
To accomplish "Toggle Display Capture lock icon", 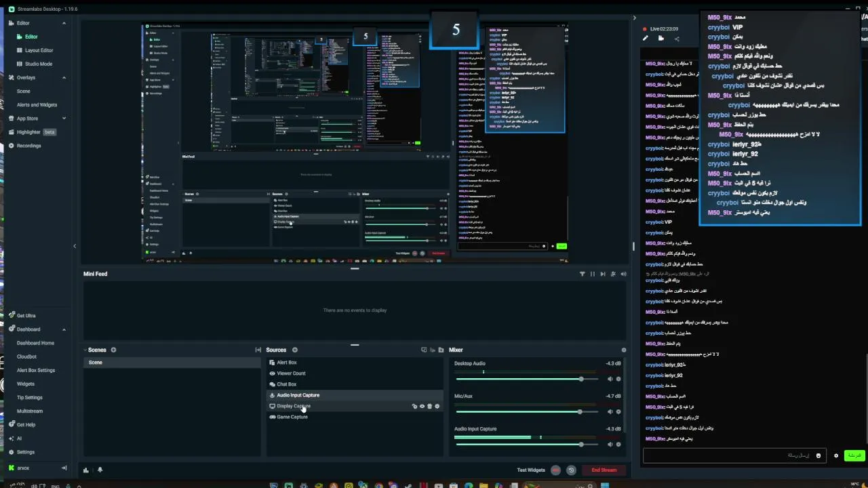I will pyautogui.click(x=414, y=406).
